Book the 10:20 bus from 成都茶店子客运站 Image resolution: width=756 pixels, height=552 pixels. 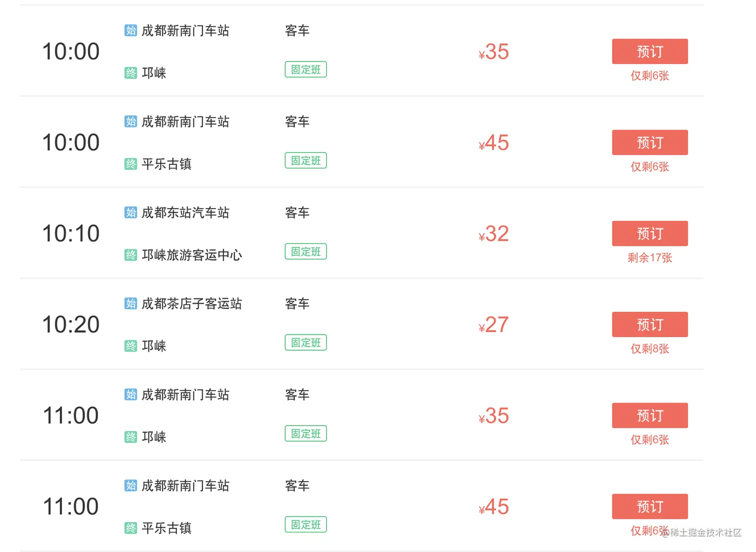[x=649, y=324]
